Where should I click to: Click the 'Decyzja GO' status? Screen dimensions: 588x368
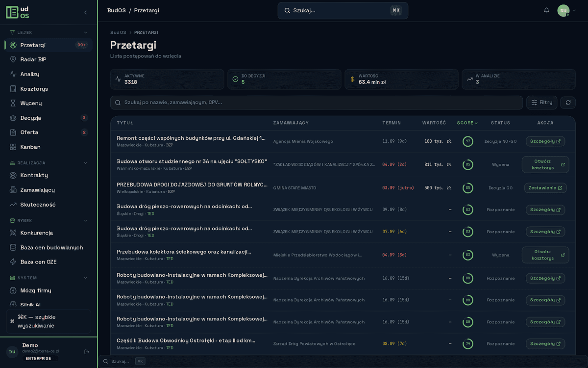[500, 188]
